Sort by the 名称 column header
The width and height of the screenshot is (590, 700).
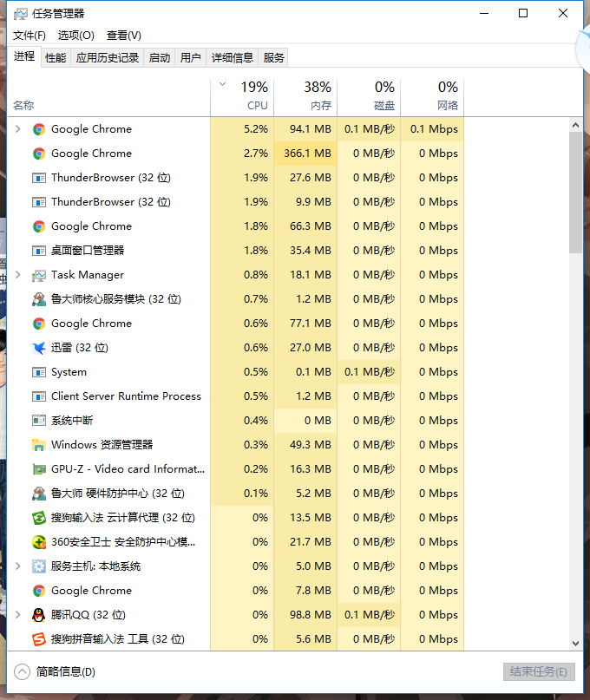[108, 98]
